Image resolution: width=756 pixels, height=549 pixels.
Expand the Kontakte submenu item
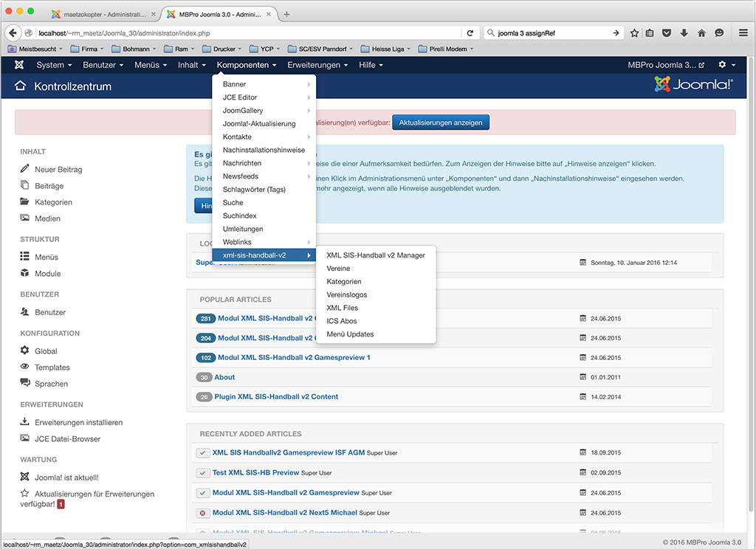pyautogui.click(x=264, y=137)
